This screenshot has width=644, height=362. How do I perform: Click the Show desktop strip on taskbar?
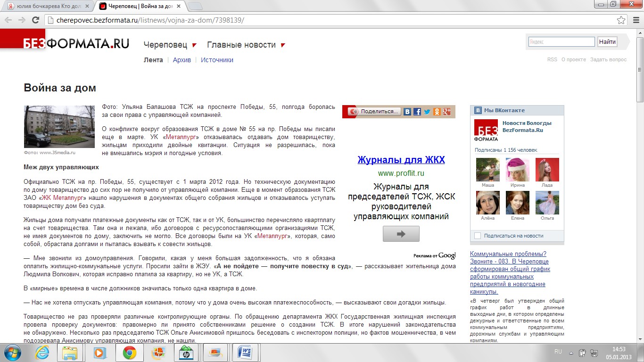point(640,353)
